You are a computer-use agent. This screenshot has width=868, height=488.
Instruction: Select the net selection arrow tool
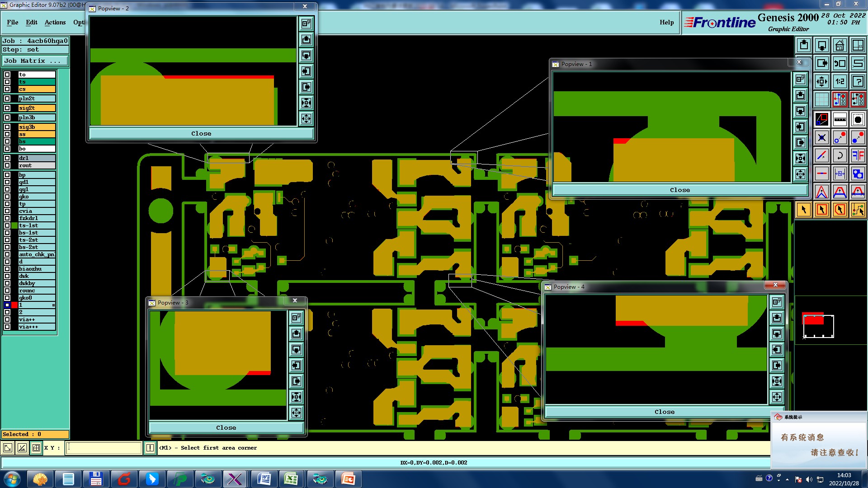click(858, 210)
